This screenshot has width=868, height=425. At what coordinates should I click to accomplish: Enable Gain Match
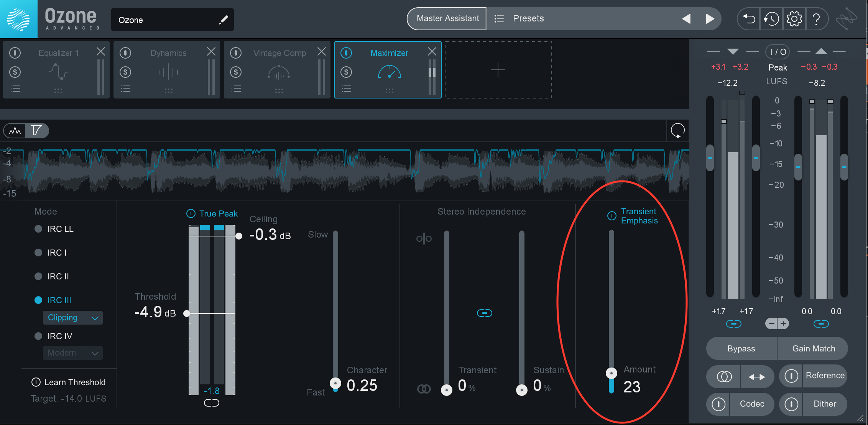pos(813,349)
